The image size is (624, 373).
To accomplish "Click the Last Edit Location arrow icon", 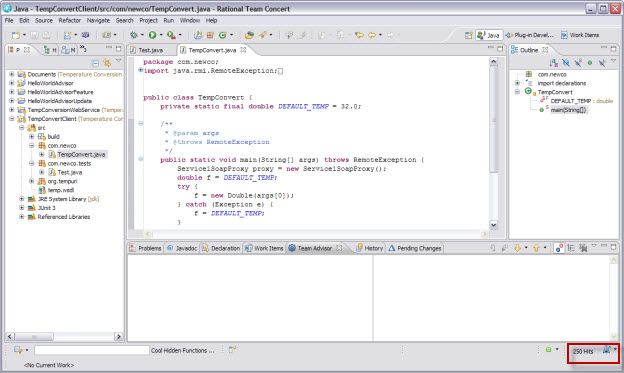I will (359, 35).
